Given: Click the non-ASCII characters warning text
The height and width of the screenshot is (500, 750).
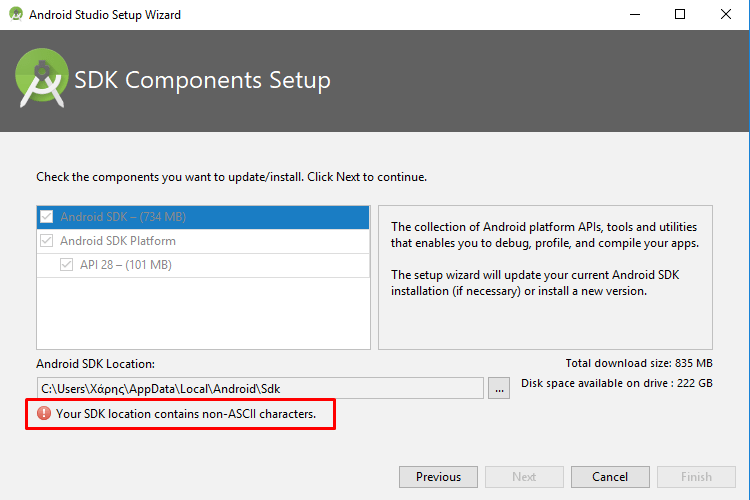Looking at the screenshot, I should pyautogui.click(x=186, y=414).
